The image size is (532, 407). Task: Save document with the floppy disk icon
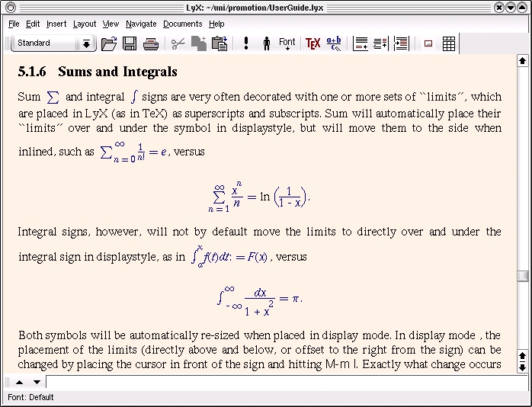coord(130,43)
